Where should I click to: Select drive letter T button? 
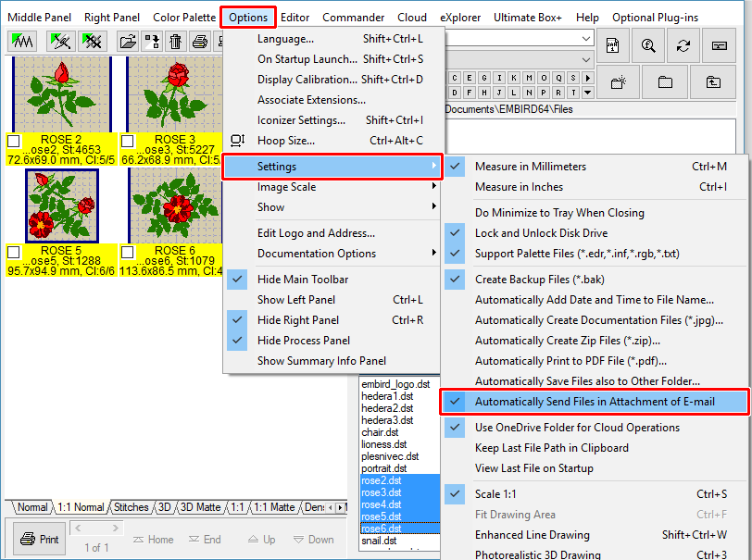(x=573, y=93)
